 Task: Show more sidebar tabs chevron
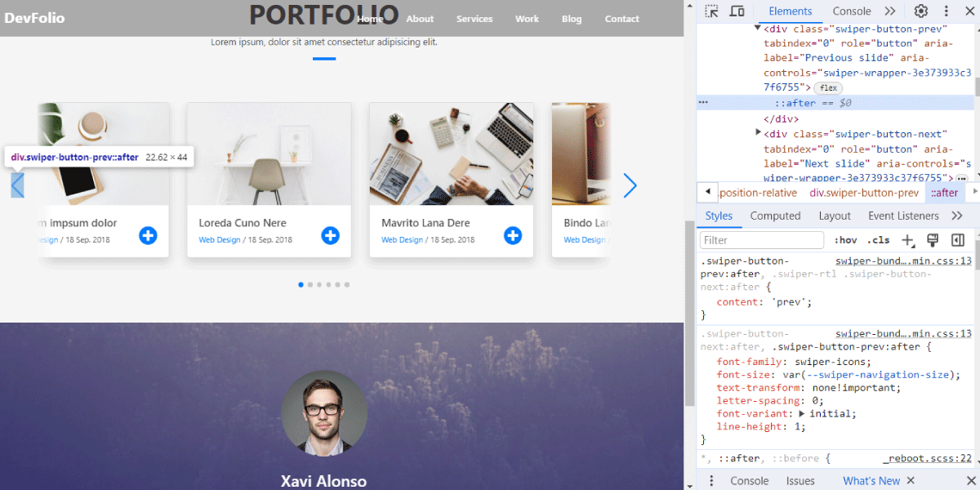pyautogui.click(x=957, y=216)
